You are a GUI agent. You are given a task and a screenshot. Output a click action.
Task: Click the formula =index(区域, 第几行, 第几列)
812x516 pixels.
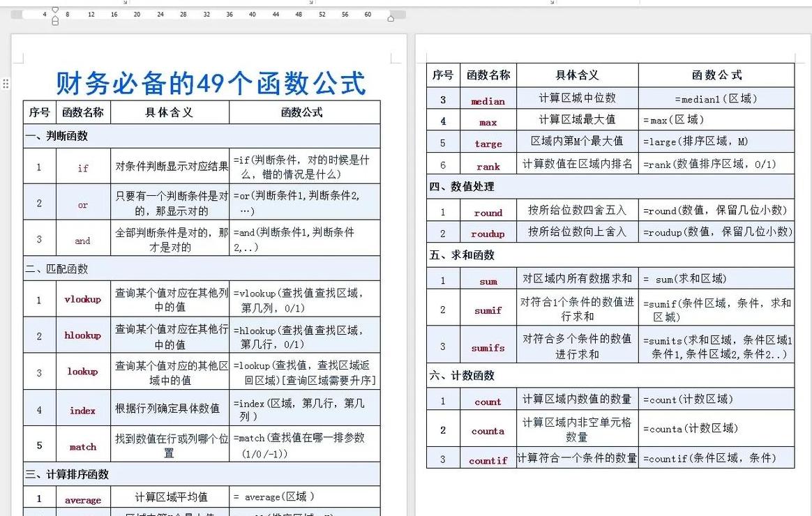299,409
